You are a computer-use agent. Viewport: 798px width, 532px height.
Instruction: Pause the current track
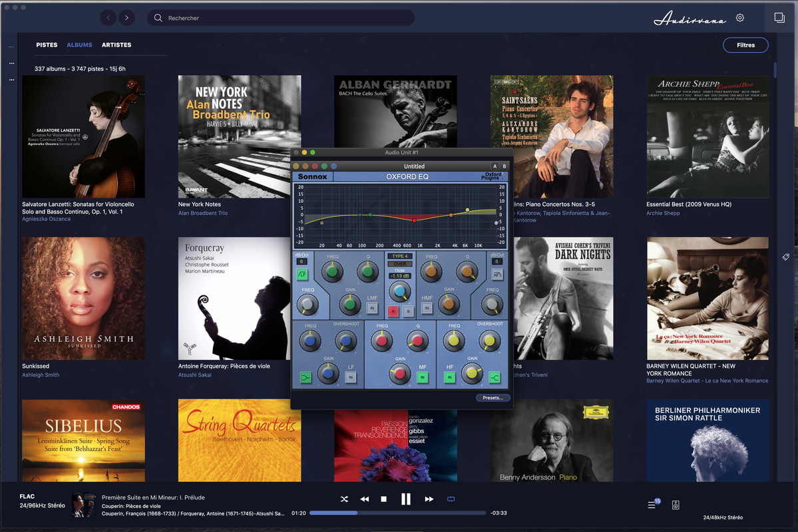(x=405, y=499)
